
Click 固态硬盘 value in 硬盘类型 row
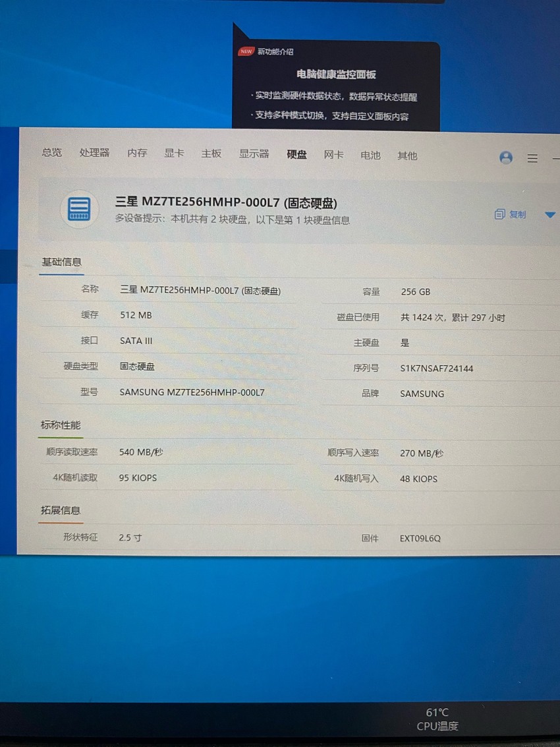(x=137, y=367)
